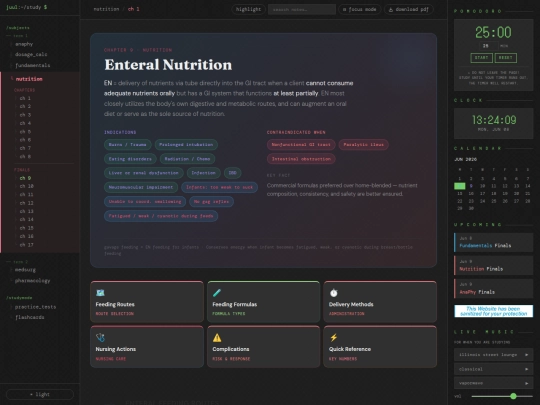Open the Fundamentals Finals upcoming event

pyautogui.click(x=494, y=242)
